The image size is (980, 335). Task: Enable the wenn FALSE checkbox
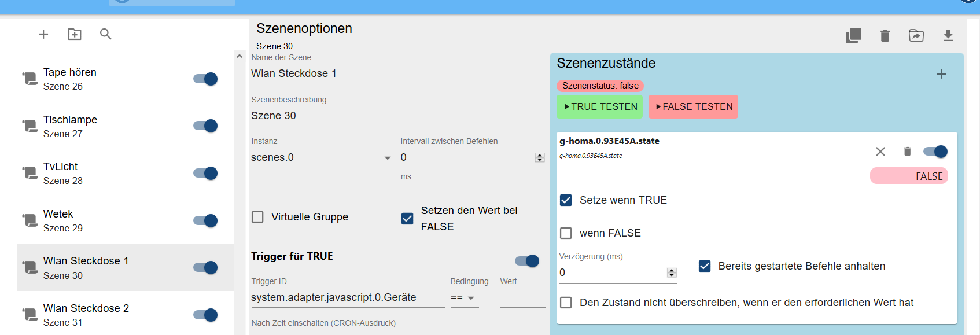(x=566, y=233)
